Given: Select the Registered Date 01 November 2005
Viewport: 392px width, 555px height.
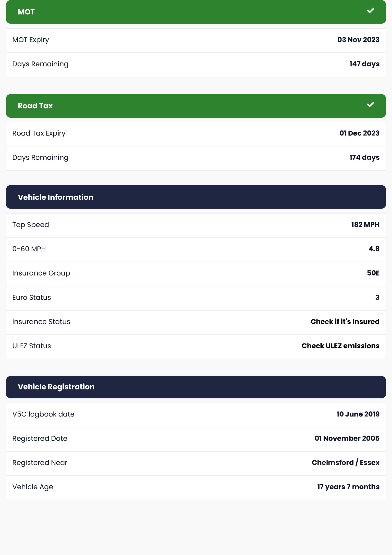Looking at the screenshot, I should pos(347,438).
